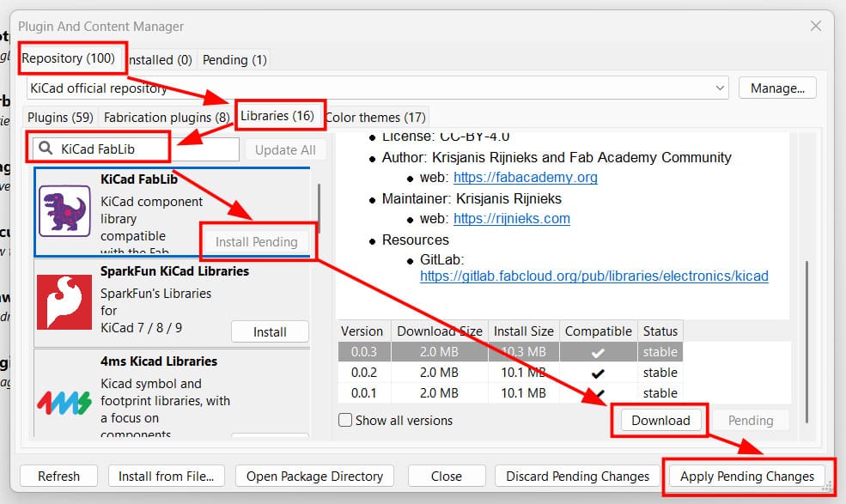Switch to the Installed (0) tab

click(161, 60)
